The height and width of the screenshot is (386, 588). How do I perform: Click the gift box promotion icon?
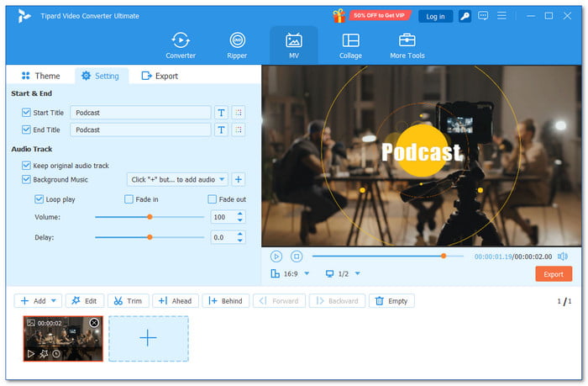339,16
